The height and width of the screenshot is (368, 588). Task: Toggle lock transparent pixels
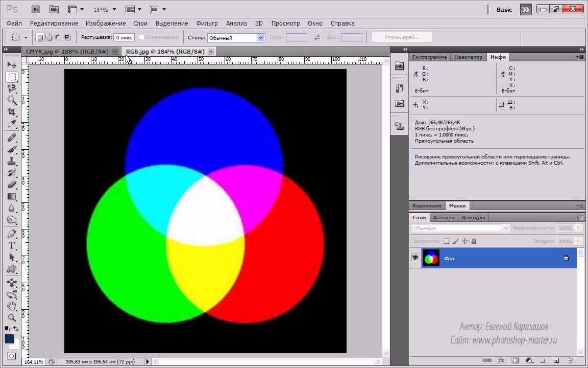click(446, 241)
